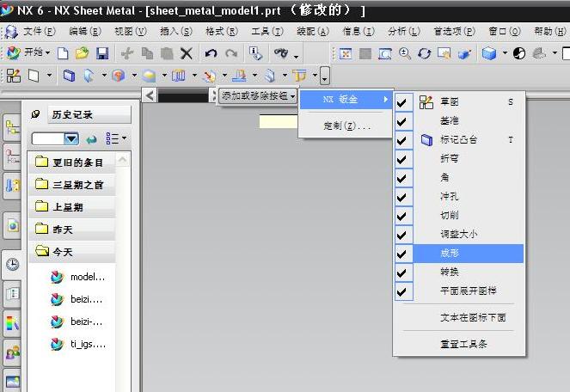Expand the 上星期 folder
Image resolution: width=570 pixels, height=392 pixels.
[x=72, y=207]
